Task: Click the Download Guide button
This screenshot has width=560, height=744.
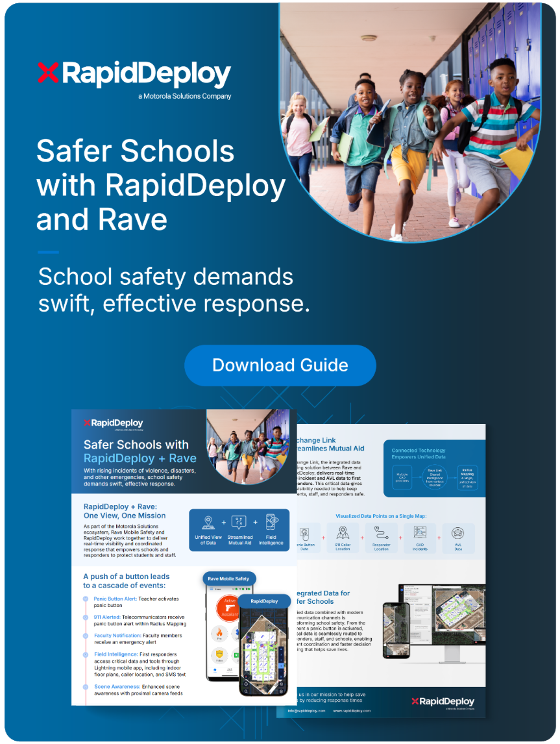Action: click(280, 365)
